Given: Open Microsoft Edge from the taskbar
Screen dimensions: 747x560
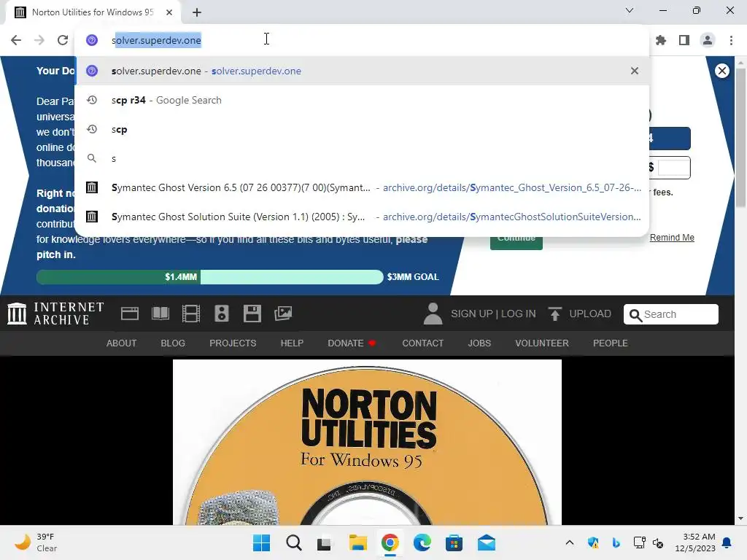Looking at the screenshot, I should [422, 542].
